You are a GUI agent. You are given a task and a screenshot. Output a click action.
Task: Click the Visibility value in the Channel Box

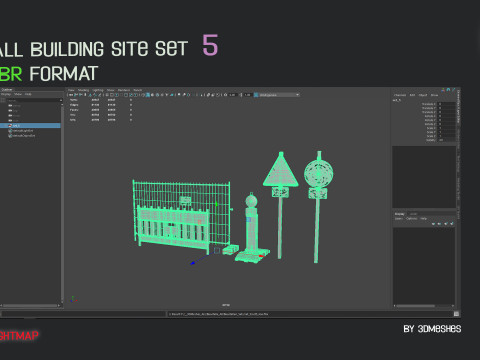(x=447, y=140)
